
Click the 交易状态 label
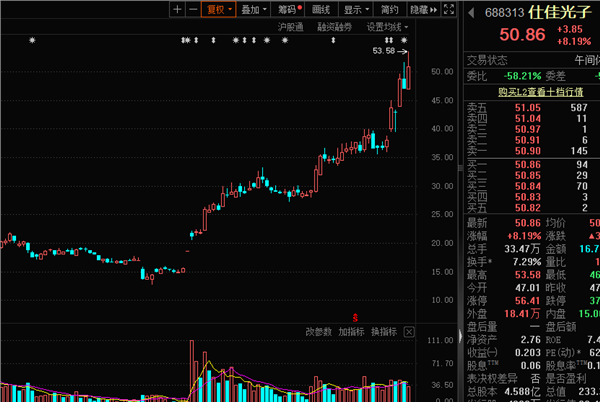pos(487,60)
